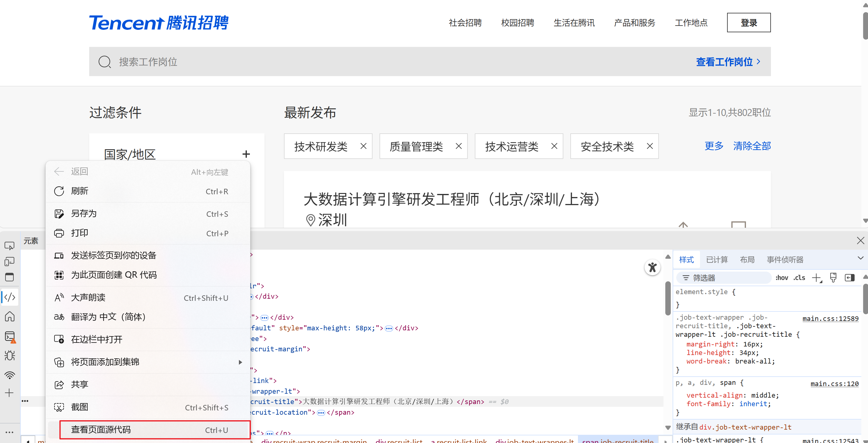Open the Sources bug icon
Image resolution: width=868 pixels, height=443 pixels.
point(9,356)
